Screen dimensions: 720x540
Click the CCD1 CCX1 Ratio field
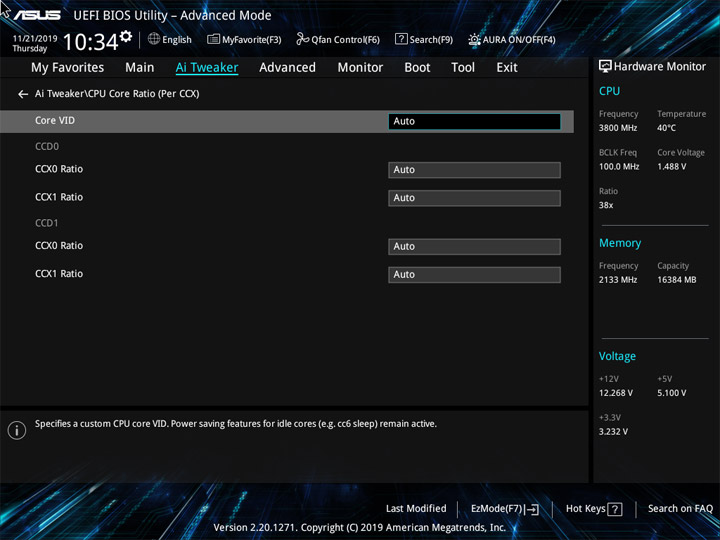[474, 275]
